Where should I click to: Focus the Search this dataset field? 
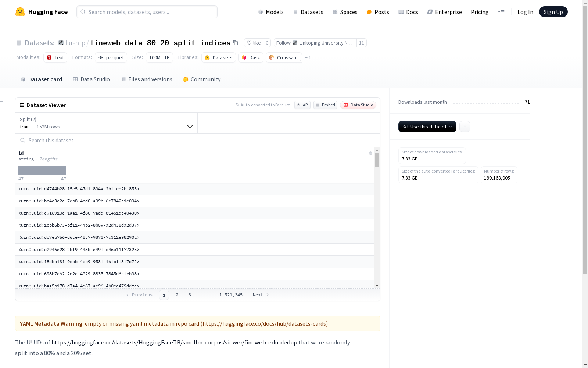pyautogui.click(x=198, y=141)
